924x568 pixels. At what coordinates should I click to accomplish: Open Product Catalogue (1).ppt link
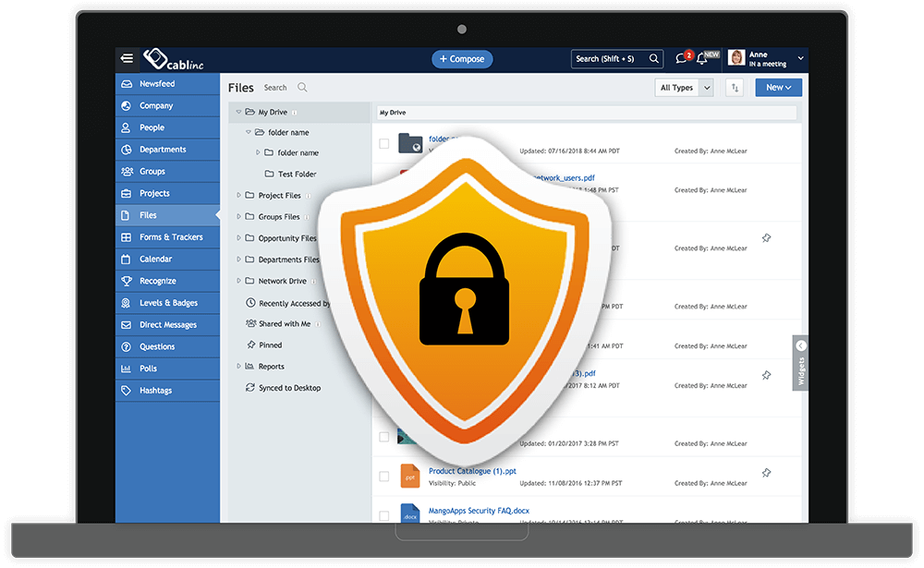[472, 471]
